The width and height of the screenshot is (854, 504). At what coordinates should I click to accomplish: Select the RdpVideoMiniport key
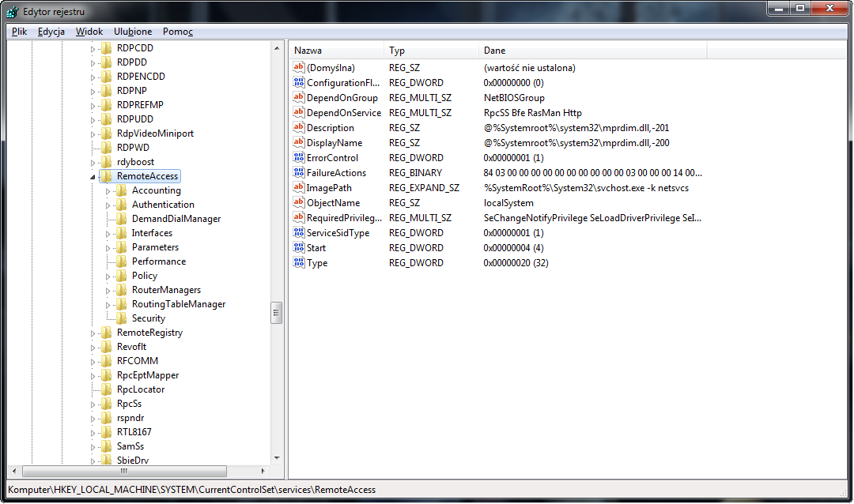click(155, 134)
